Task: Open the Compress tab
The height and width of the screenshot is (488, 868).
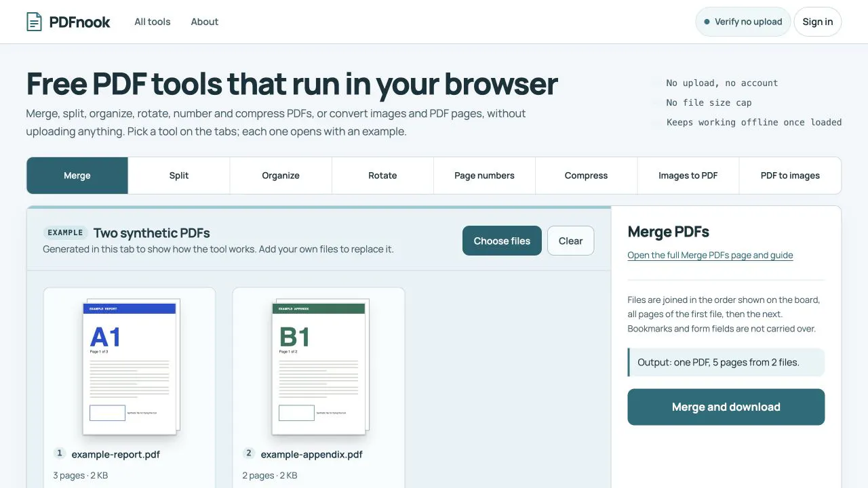Action: coord(586,176)
